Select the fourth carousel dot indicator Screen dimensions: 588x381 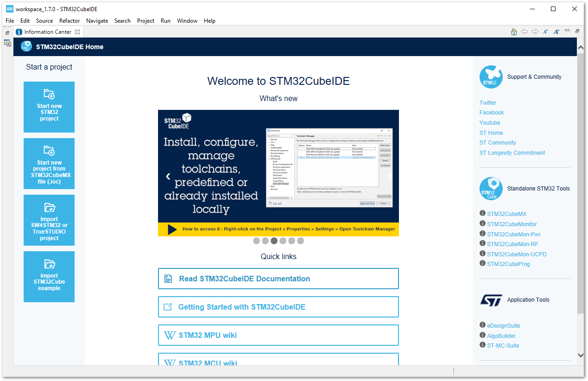[x=283, y=241]
